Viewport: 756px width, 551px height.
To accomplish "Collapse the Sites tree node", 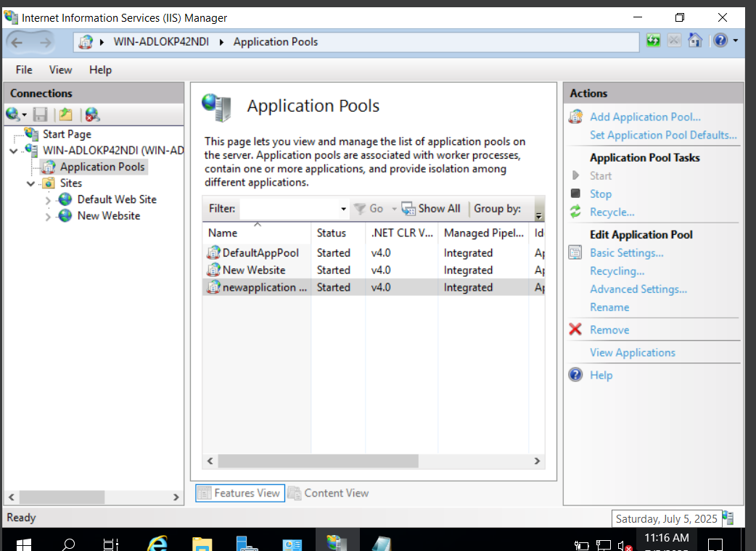I will (30, 184).
